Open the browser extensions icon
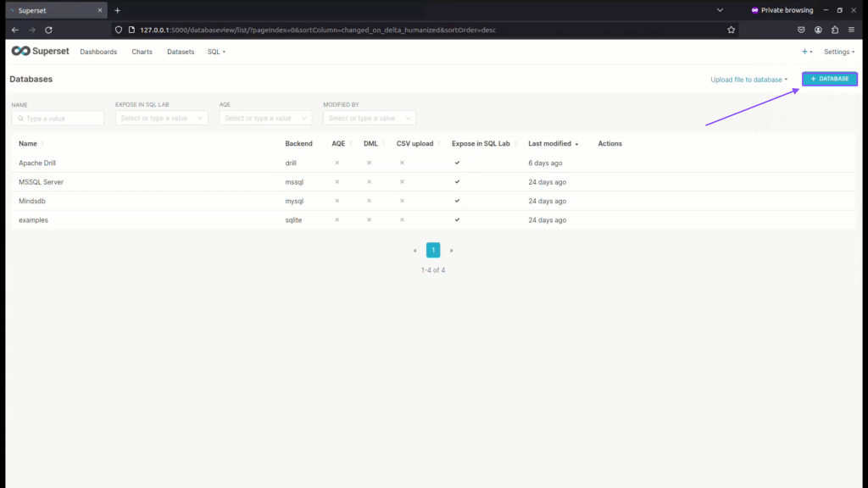 coord(835,30)
